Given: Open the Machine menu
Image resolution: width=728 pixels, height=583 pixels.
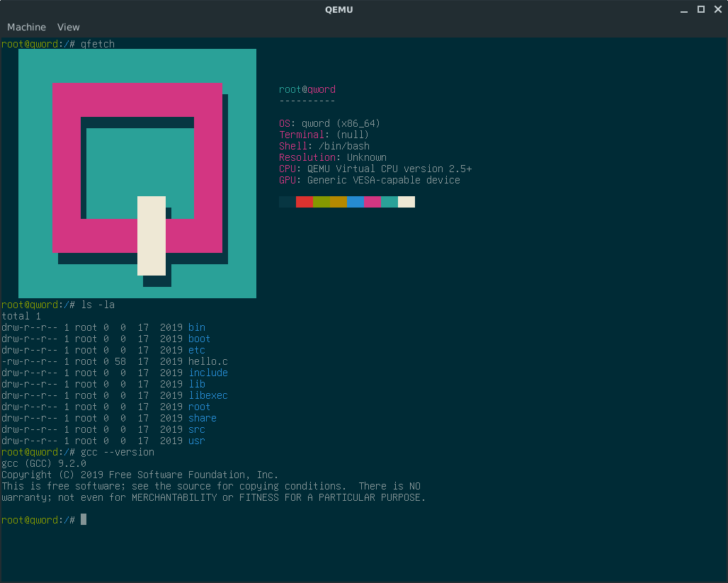Looking at the screenshot, I should pyautogui.click(x=26, y=27).
